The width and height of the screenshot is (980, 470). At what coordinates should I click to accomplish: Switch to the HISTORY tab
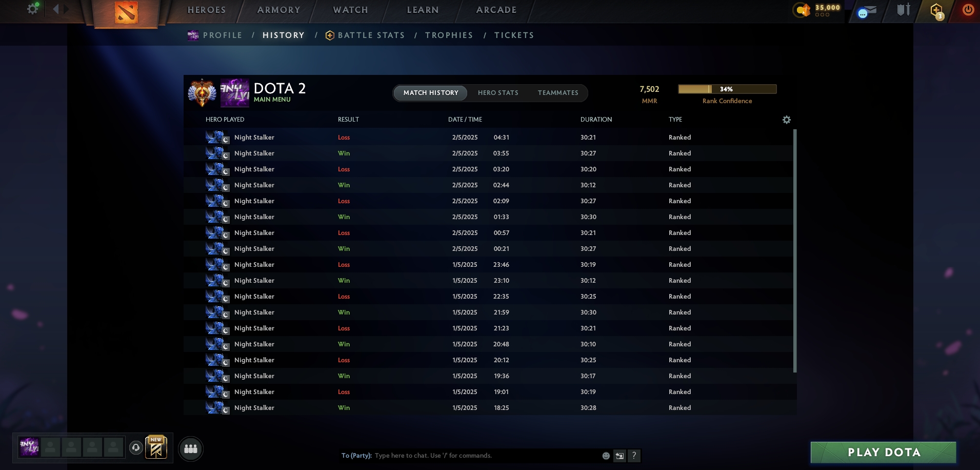pyautogui.click(x=284, y=35)
